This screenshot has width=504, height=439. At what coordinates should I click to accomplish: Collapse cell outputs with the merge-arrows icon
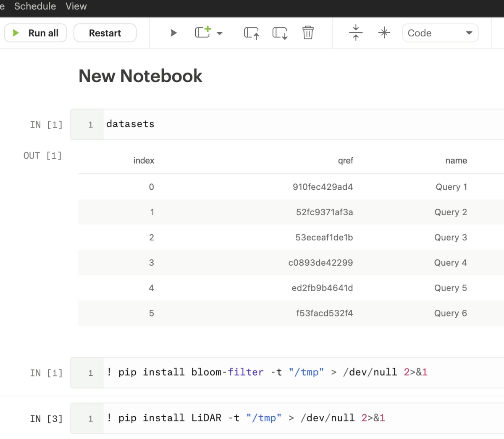coord(355,32)
